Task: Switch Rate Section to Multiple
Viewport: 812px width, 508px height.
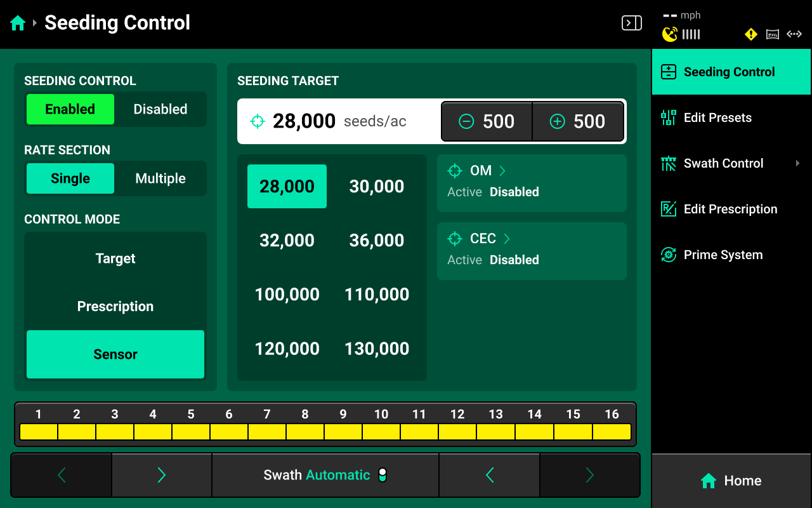Action: click(160, 178)
